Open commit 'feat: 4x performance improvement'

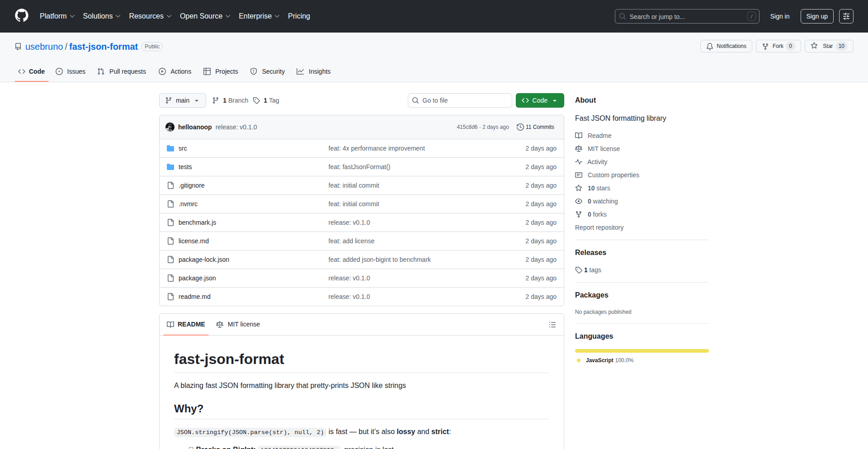click(377, 148)
